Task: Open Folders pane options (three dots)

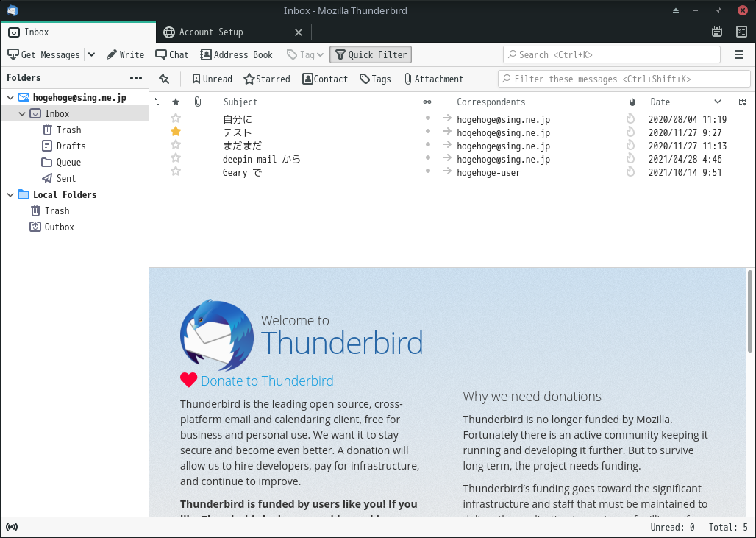Action: [136, 78]
